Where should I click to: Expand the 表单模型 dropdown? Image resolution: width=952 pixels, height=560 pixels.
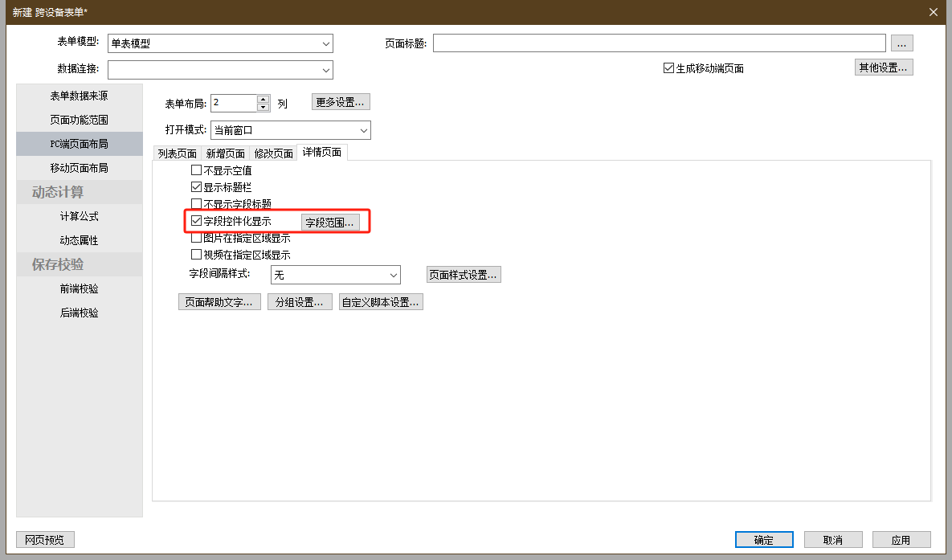[x=325, y=43]
